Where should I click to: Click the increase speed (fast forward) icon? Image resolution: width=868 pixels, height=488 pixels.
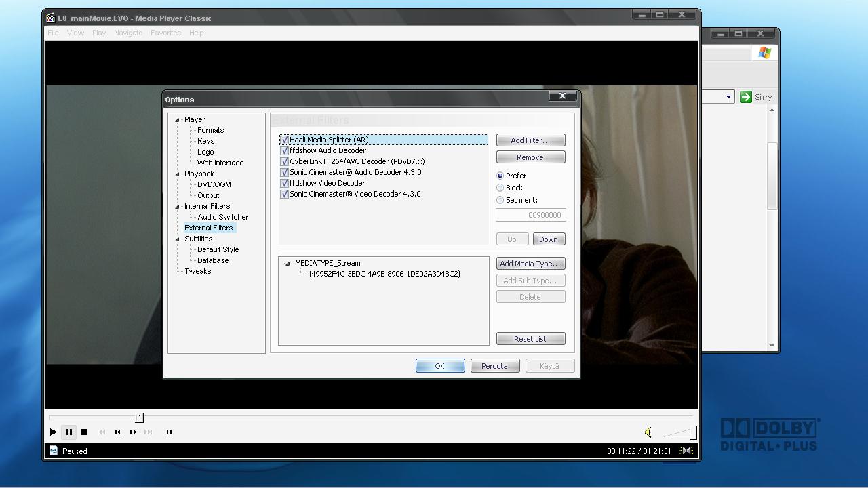click(133, 432)
